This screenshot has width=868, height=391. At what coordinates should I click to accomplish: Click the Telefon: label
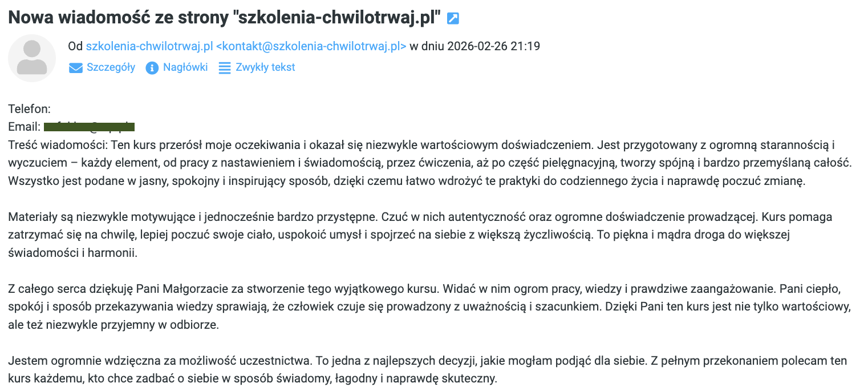pyautogui.click(x=30, y=109)
